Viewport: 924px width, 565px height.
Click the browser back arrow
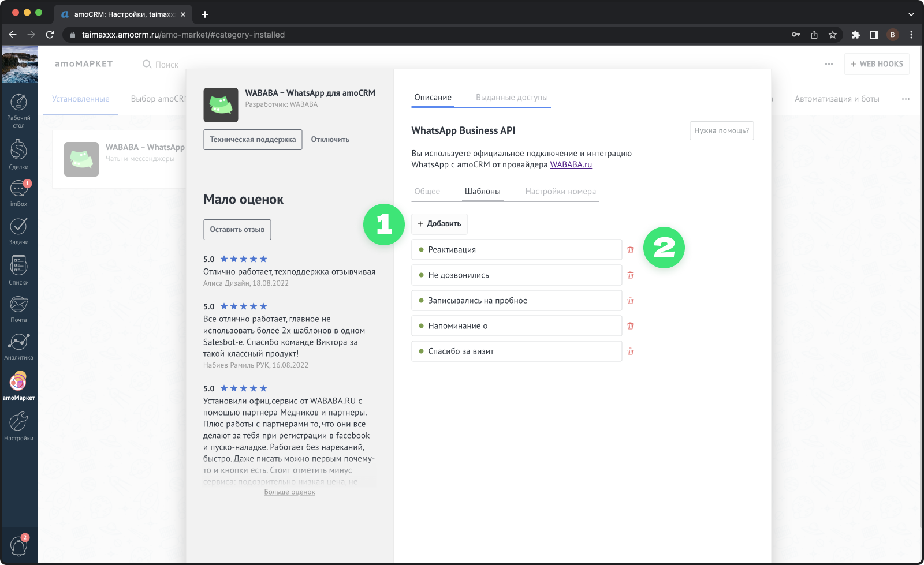(13, 35)
